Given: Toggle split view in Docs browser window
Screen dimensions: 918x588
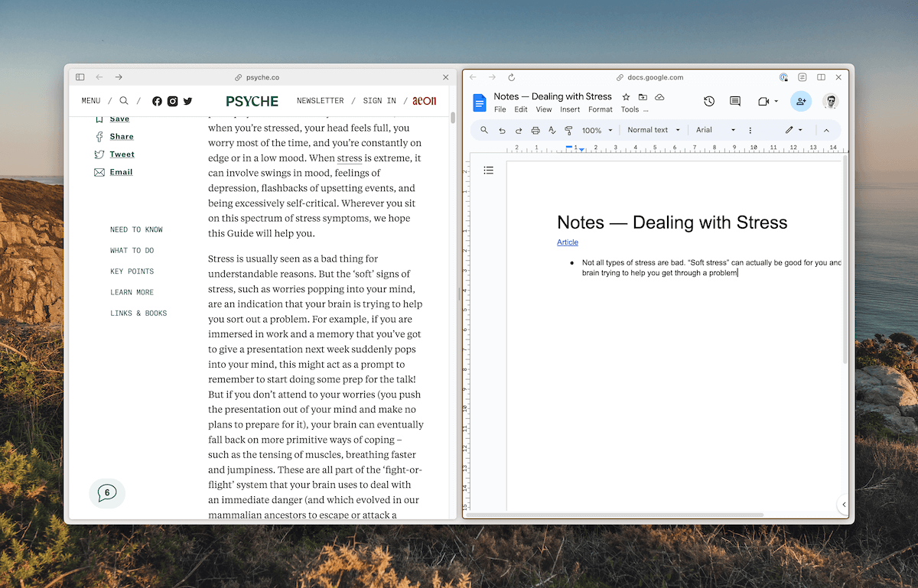Looking at the screenshot, I should (x=821, y=77).
